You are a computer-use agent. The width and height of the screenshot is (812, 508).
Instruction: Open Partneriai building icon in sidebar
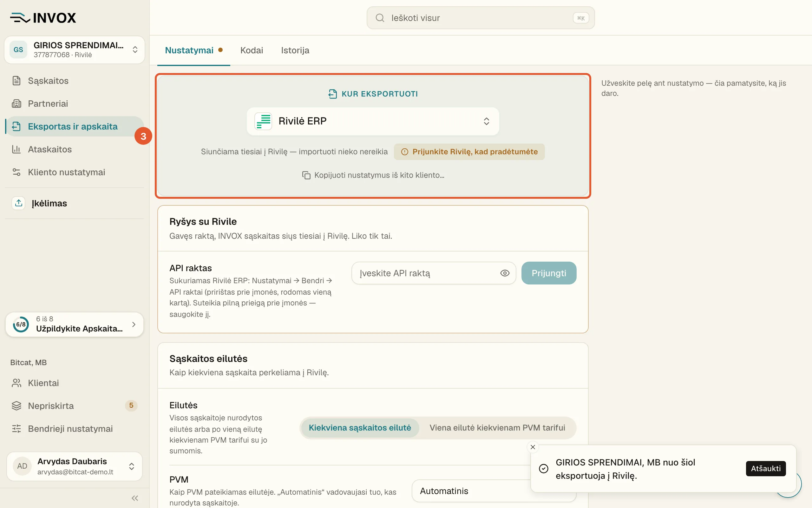[16, 104]
